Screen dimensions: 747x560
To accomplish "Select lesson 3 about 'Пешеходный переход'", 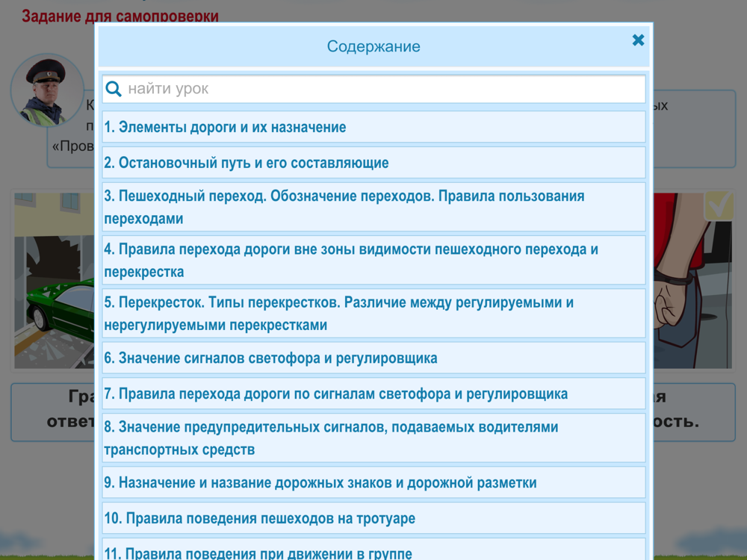I will click(x=373, y=207).
